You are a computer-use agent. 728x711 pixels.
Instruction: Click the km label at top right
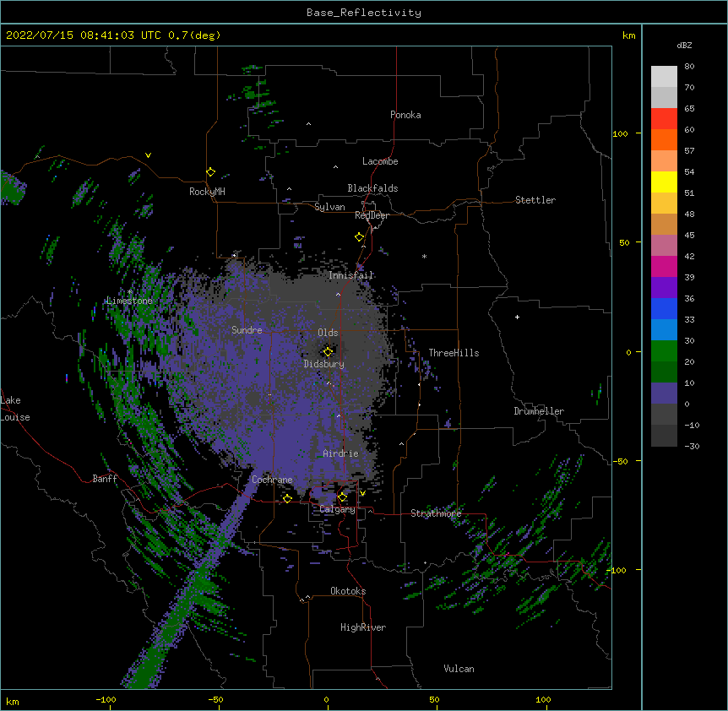(629, 35)
